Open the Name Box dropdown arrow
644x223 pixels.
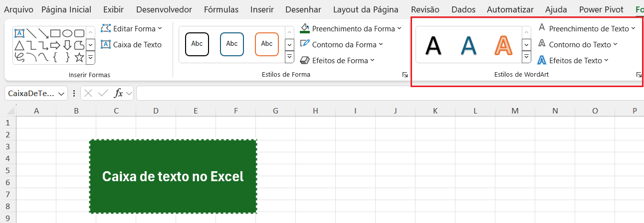[x=62, y=93]
